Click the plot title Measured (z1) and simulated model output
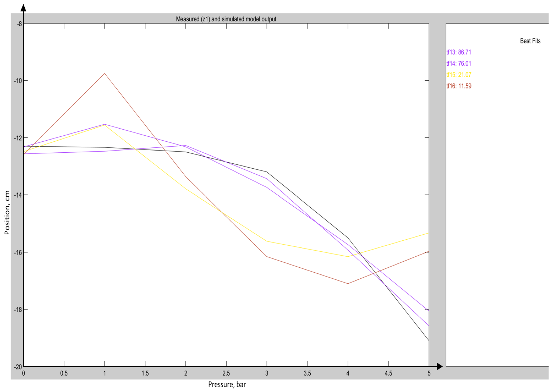This screenshot has width=556, height=392. coord(226,19)
